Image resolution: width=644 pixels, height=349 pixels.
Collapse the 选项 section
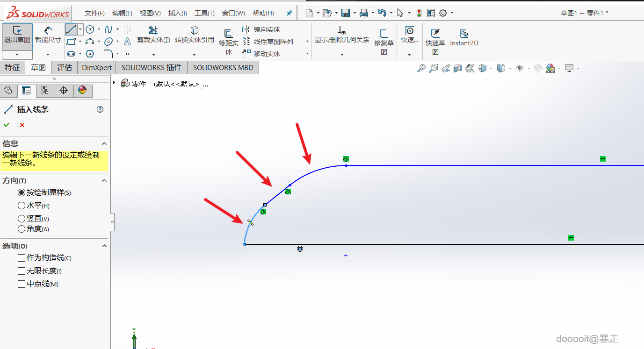click(x=104, y=246)
